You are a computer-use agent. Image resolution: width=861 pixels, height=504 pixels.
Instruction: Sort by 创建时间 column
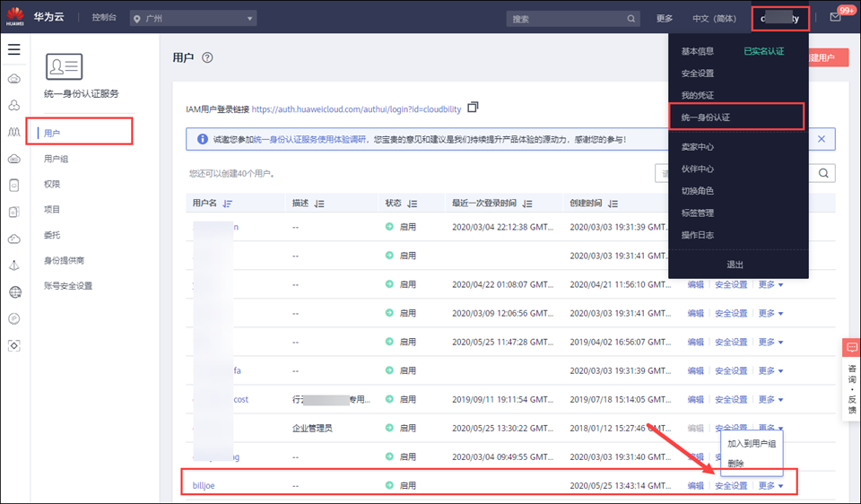[613, 204]
